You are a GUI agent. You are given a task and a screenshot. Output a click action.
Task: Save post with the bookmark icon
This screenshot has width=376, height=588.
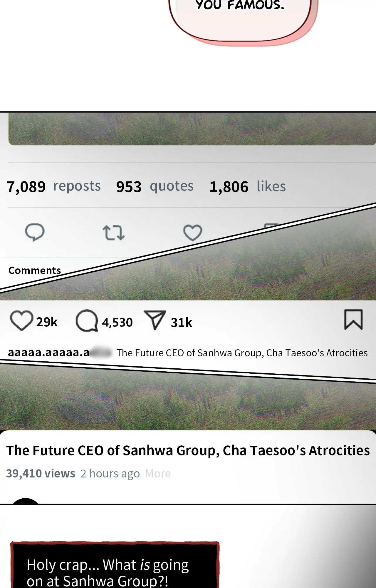(353, 320)
